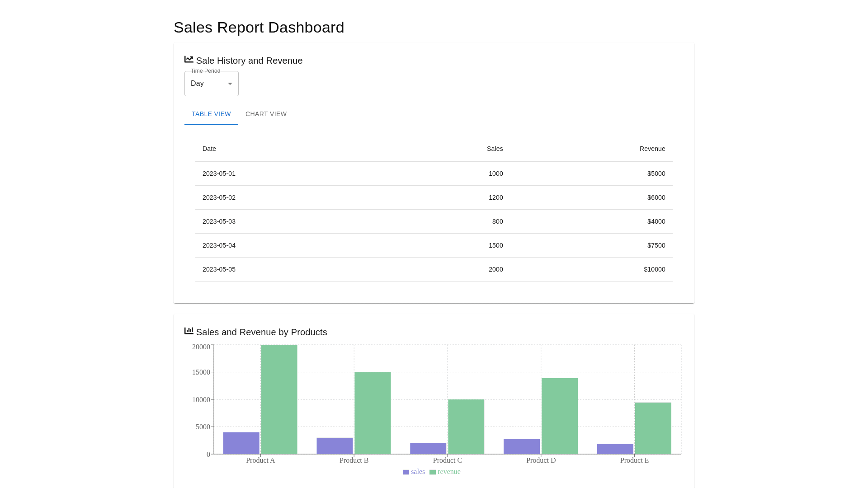This screenshot has height=488, width=868.
Task: Click Product A green revenue bar
Action: (279, 399)
